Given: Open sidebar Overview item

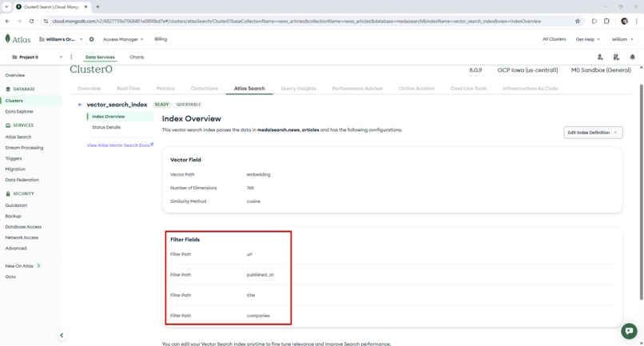Looking at the screenshot, I should pyautogui.click(x=15, y=75).
